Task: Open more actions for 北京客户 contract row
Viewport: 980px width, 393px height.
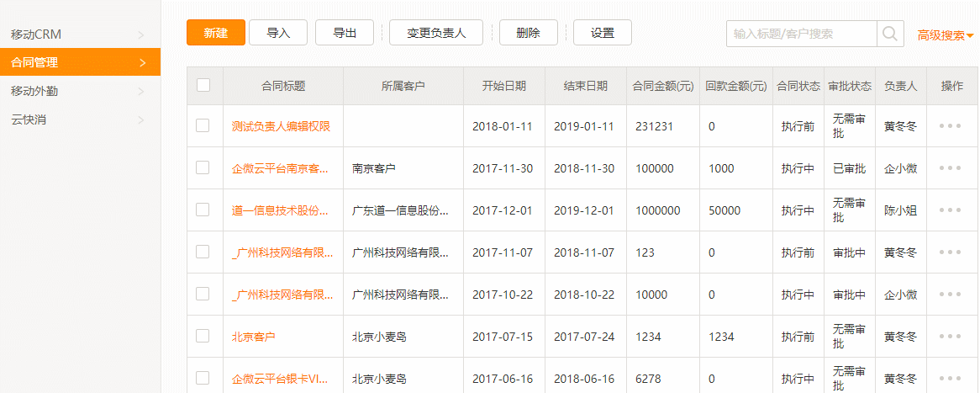Action: point(950,337)
